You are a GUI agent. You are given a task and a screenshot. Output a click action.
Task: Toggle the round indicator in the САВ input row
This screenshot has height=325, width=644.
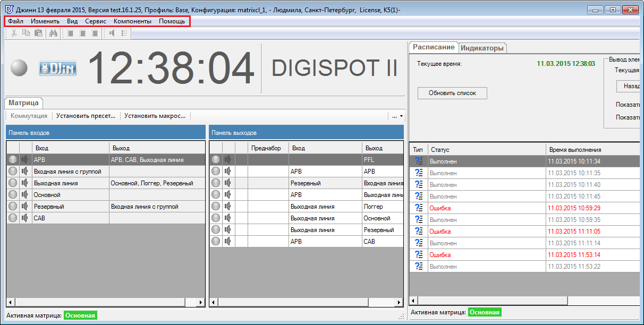13,218
